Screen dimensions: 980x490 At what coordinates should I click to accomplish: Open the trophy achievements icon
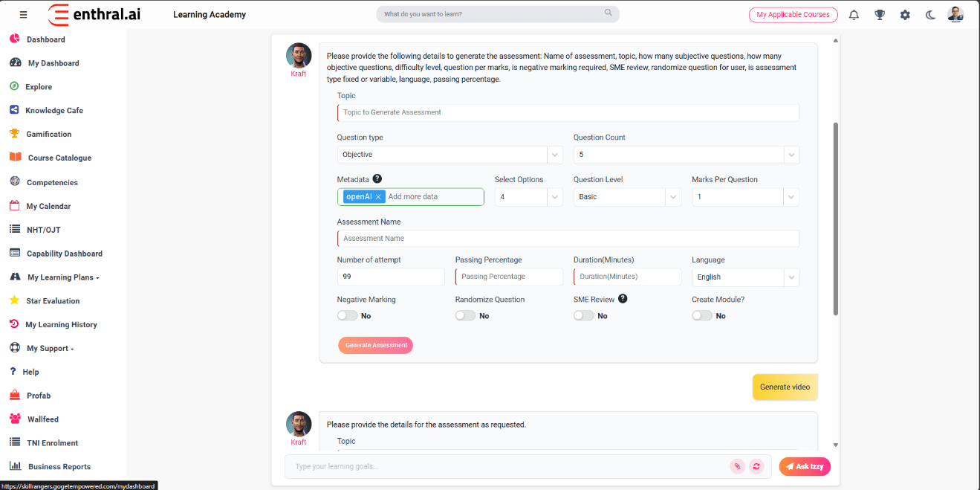pyautogui.click(x=880, y=15)
